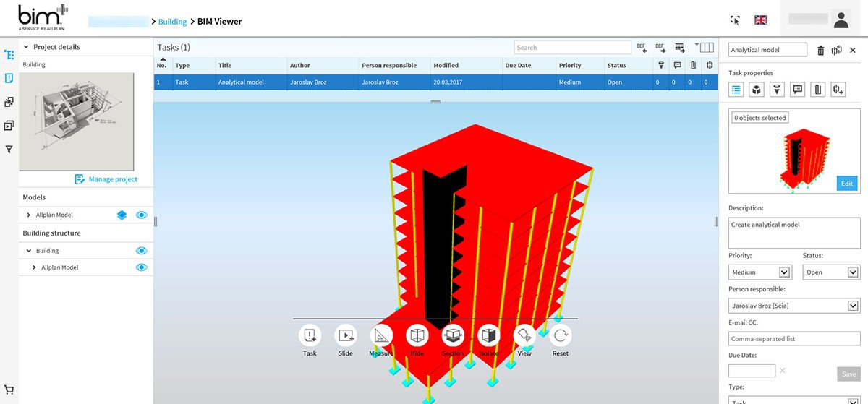Click the selection cursor icon in header

tap(736, 20)
